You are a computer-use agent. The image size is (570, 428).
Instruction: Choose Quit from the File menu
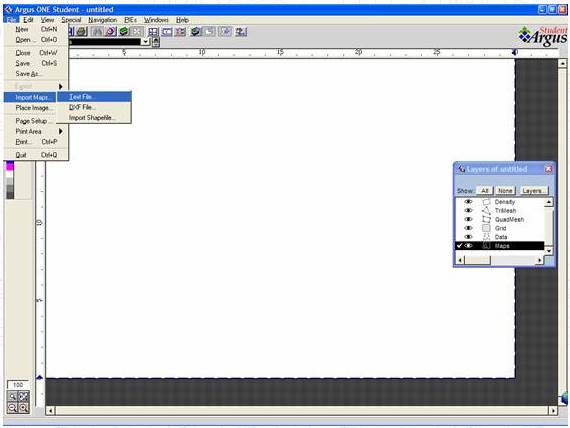click(36, 155)
